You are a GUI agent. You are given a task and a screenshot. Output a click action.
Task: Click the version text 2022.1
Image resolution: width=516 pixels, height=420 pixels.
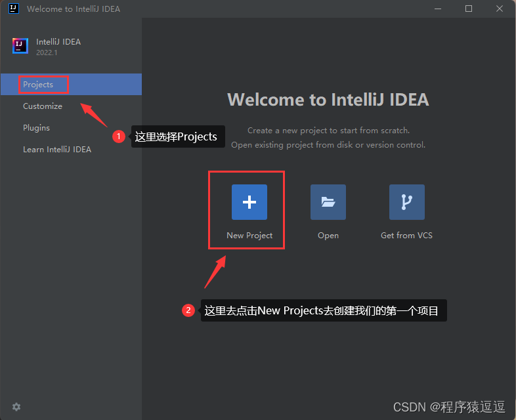(x=47, y=52)
